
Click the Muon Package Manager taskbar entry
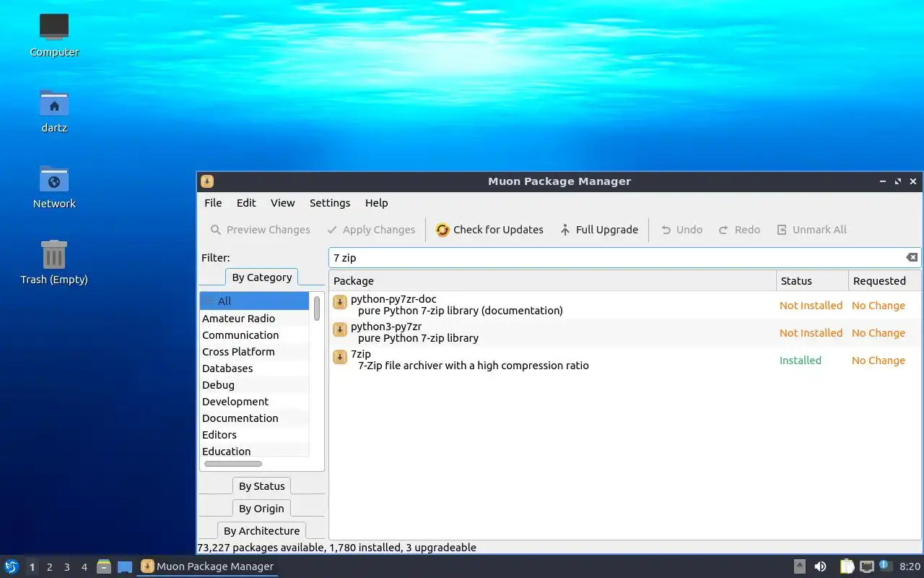pos(207,566)
